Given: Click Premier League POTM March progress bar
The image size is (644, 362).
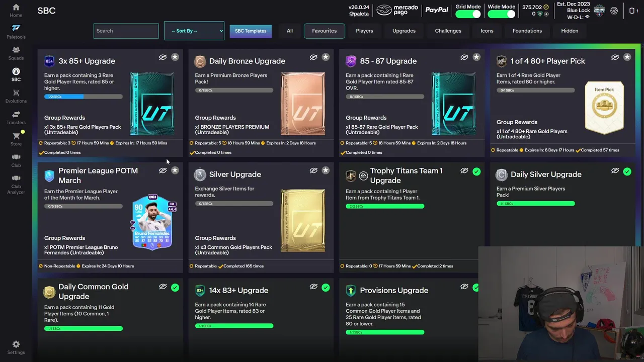Looking at the screenshot, I should tap(83, 206).
